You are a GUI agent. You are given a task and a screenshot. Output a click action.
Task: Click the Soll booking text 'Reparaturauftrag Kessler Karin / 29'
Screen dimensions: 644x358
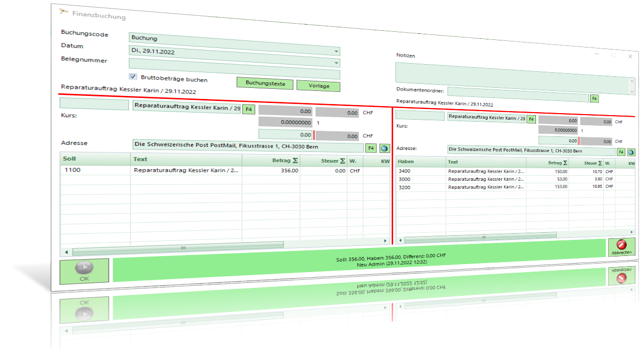click(x=187, y=108)
